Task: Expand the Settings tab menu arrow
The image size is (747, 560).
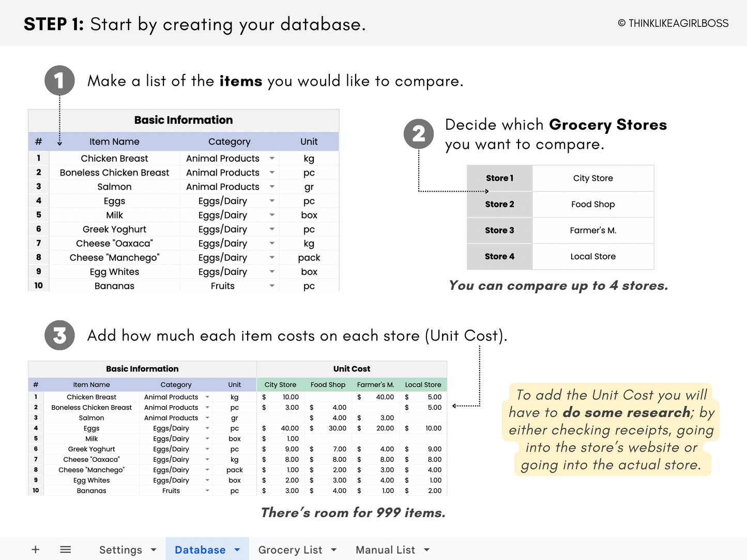Action: pyautogui.click(x=154, y=550)
